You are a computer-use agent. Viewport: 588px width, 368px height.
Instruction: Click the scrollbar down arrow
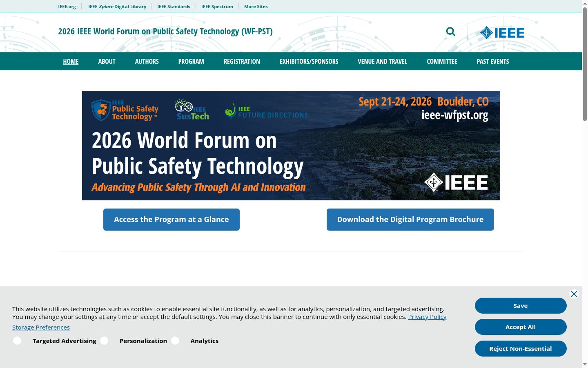pyautogui.click(x=585, y=364)
